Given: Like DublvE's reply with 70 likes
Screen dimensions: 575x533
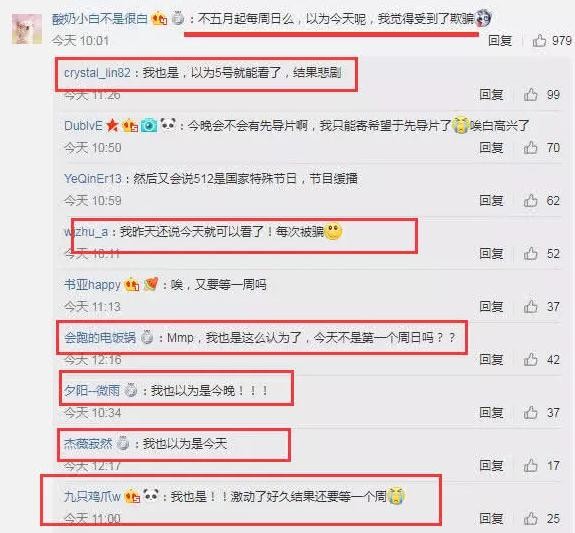Looking at the screenshot, I should 531,147.
